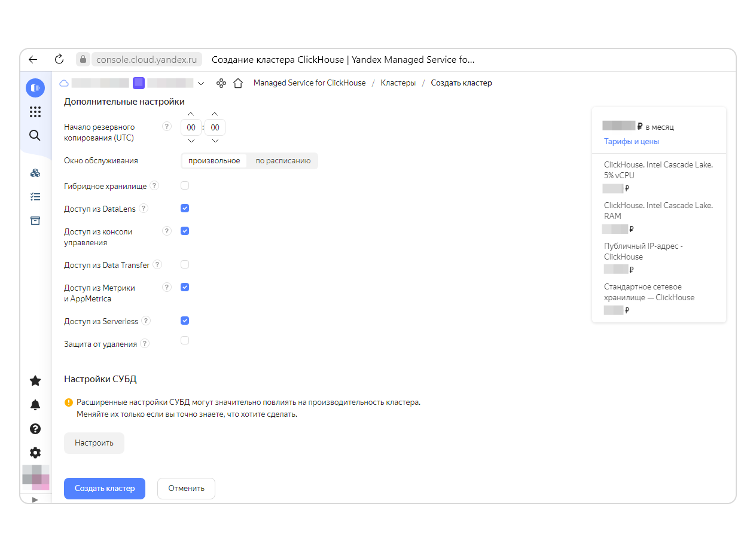Click the Отменить button
756x552 pixels.
pos(186,489)
